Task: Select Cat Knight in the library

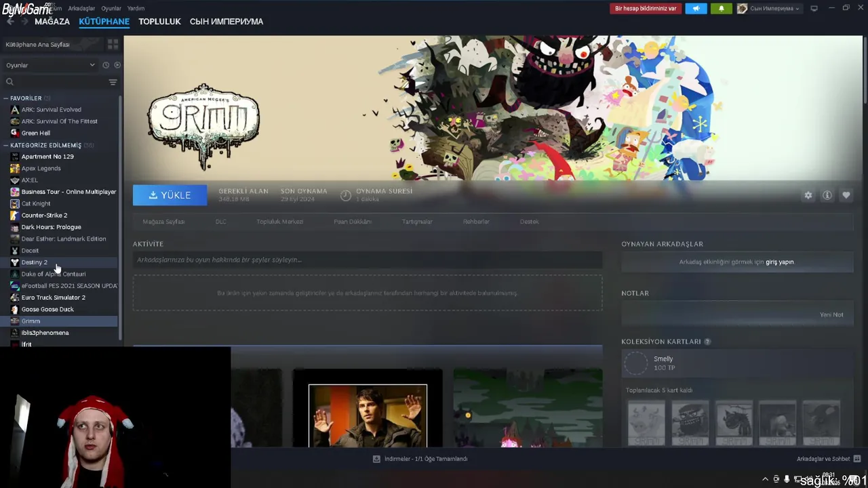Action: (x=35, y=203)
